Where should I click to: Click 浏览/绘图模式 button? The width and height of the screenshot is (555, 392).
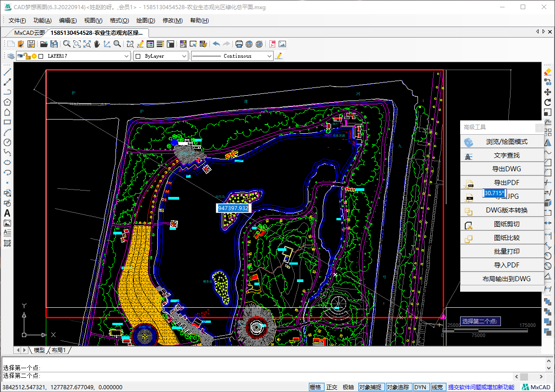(x=502, y=142)
